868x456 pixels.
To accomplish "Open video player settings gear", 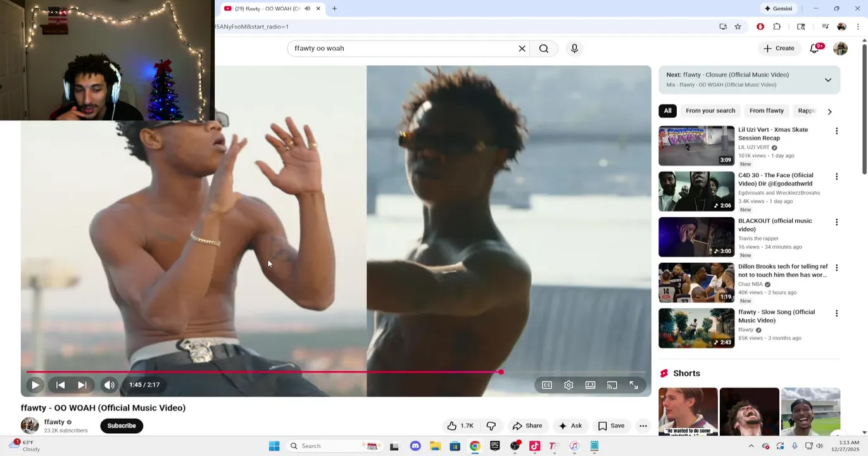I will point(569,385).
